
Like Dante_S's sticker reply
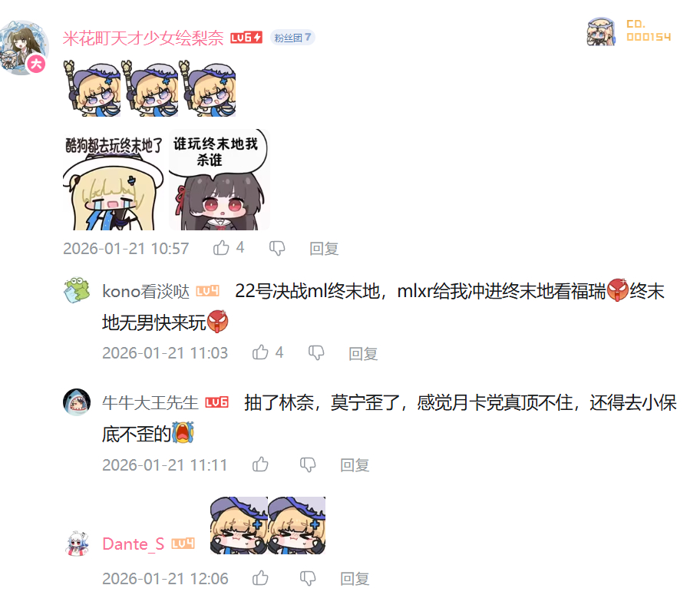tap(260, 578)
